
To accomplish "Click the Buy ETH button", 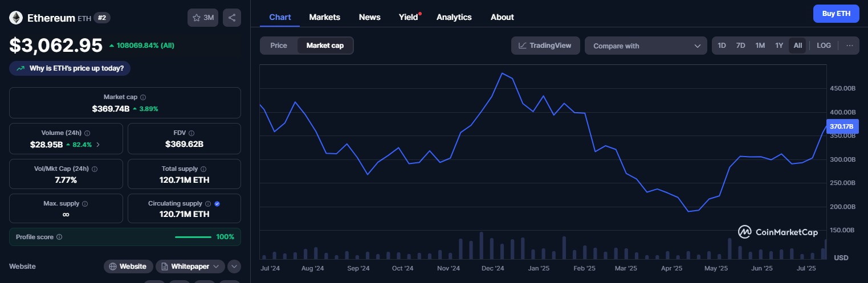I will click(836, 14).
